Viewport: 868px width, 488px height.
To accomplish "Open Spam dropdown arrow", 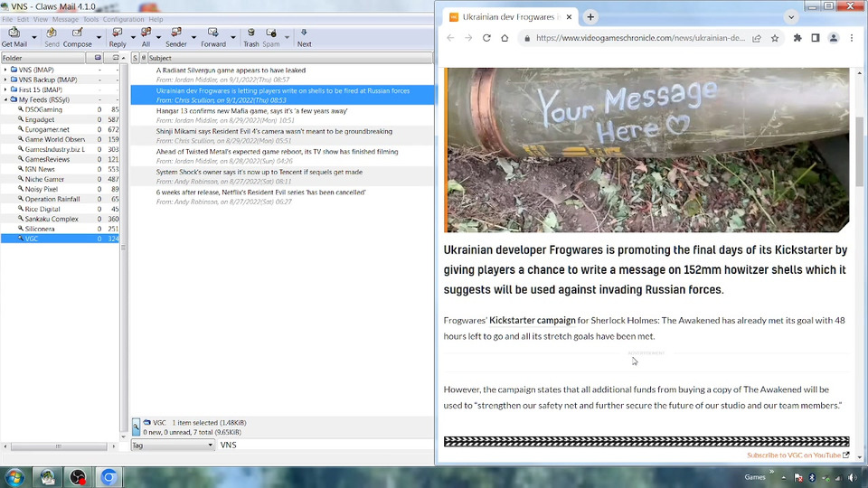I will pyautogui.click(x=287, y=38).
